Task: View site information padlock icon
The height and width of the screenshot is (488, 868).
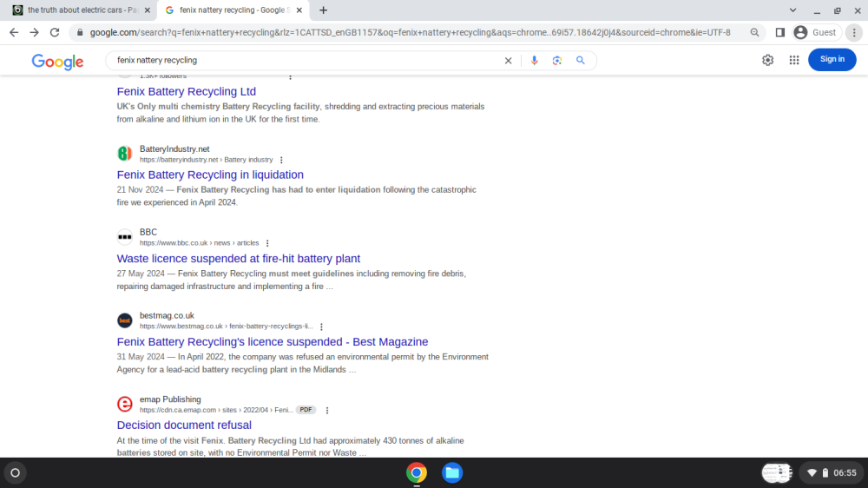Action: click(80, 33)
